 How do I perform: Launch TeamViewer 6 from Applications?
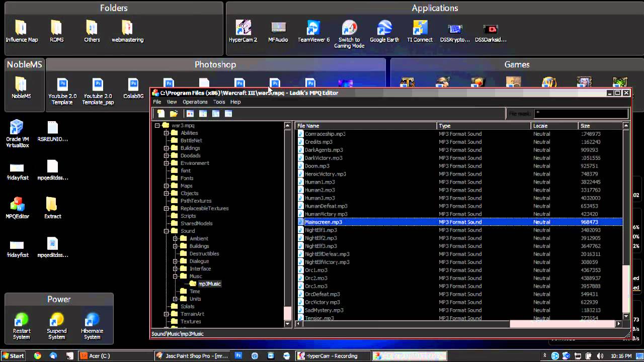pyautogui.click(x=313, y=31)
